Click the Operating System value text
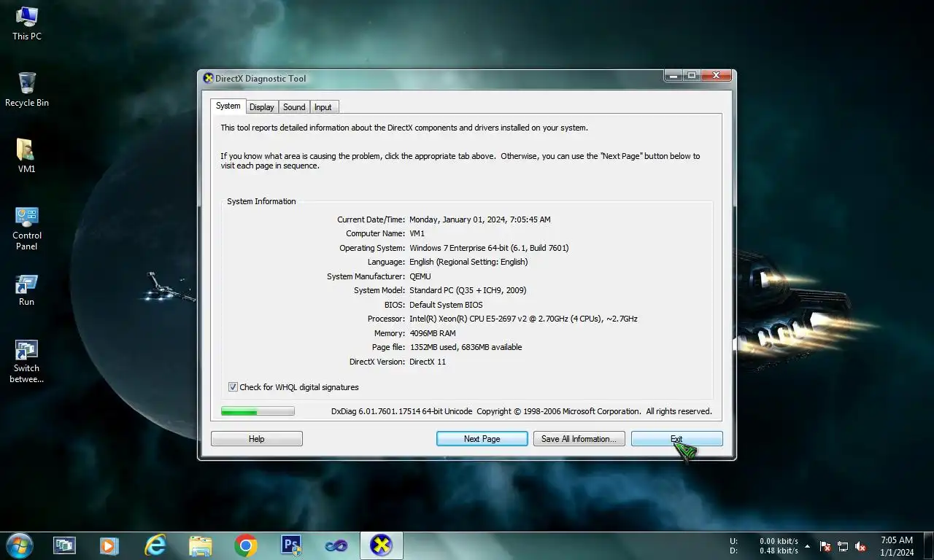Screen dimensions: 934x560 [x=489, y=248]
